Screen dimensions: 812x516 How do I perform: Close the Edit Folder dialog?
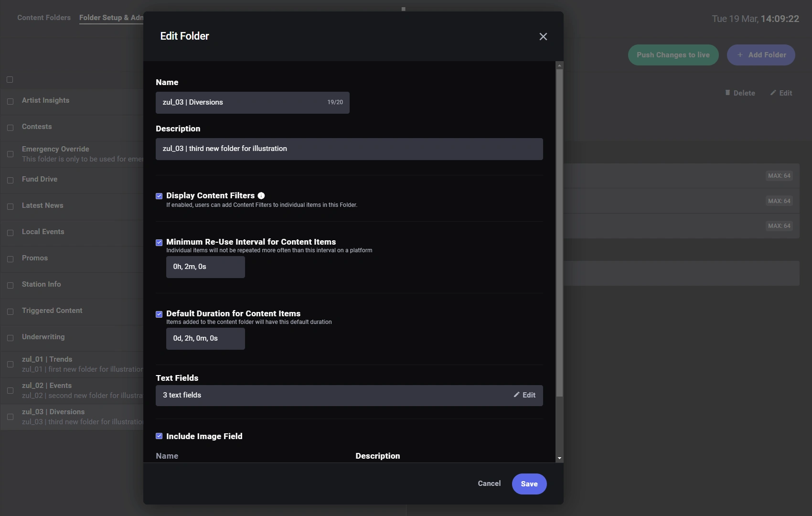pos(543,37)
